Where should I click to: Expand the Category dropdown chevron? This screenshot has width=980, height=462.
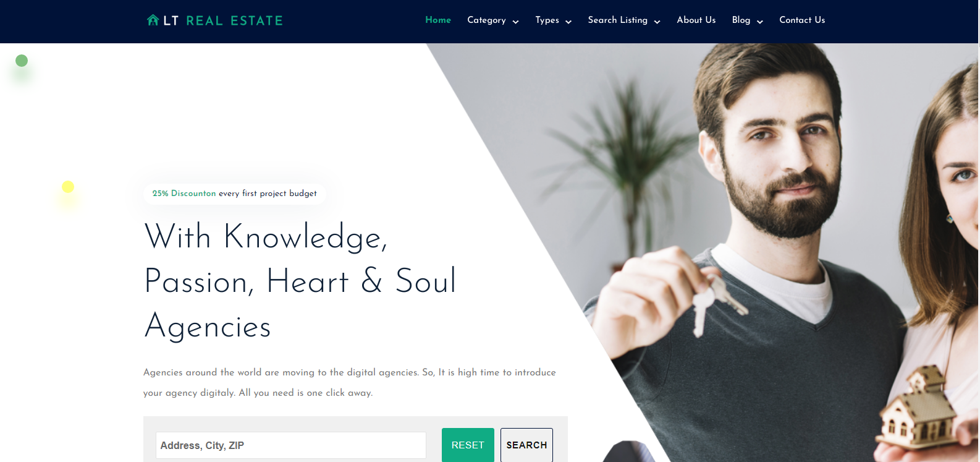(x=515, y=22)
